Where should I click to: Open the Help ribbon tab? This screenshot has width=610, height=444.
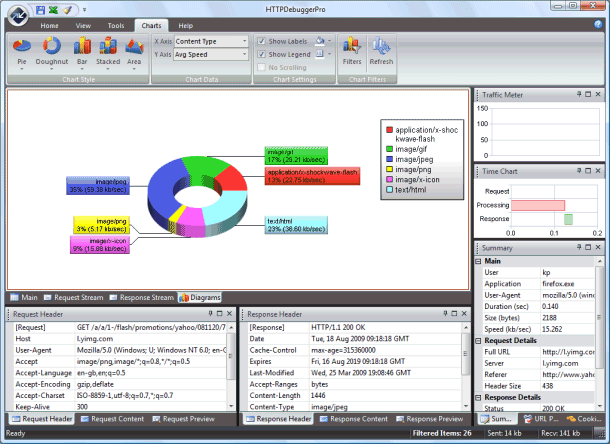coord(186,26)
